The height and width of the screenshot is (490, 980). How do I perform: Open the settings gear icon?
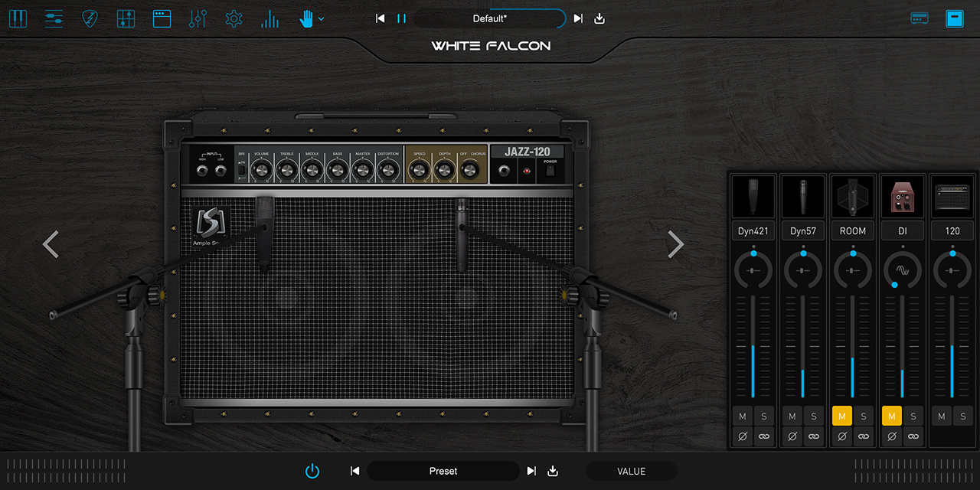pyautogui.click(x=234, y=18)
